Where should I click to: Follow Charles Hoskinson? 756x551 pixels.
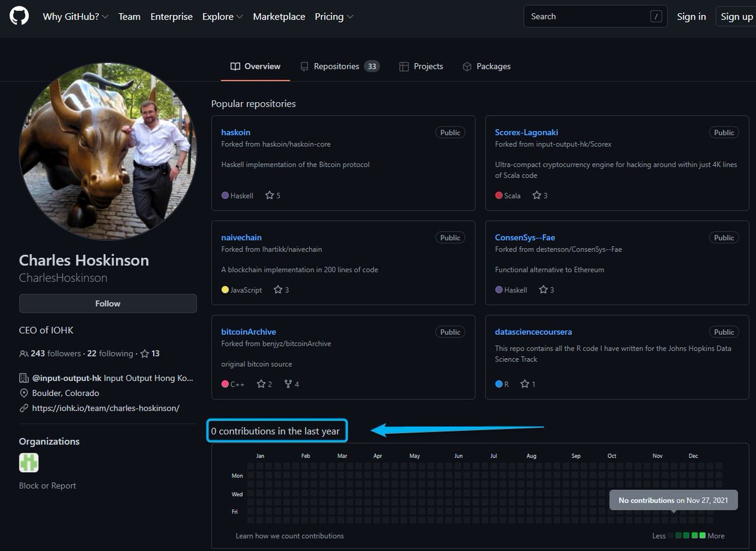coord(108,303)
